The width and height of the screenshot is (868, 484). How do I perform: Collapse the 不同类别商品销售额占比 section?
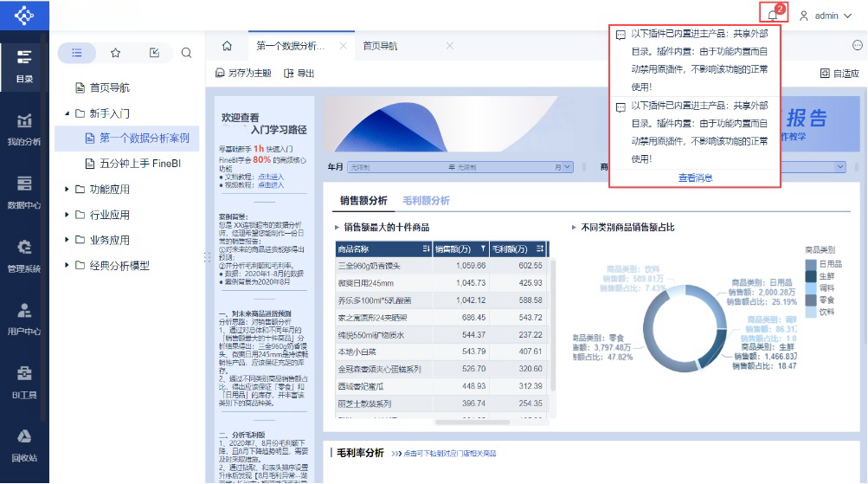click(574, 227)
